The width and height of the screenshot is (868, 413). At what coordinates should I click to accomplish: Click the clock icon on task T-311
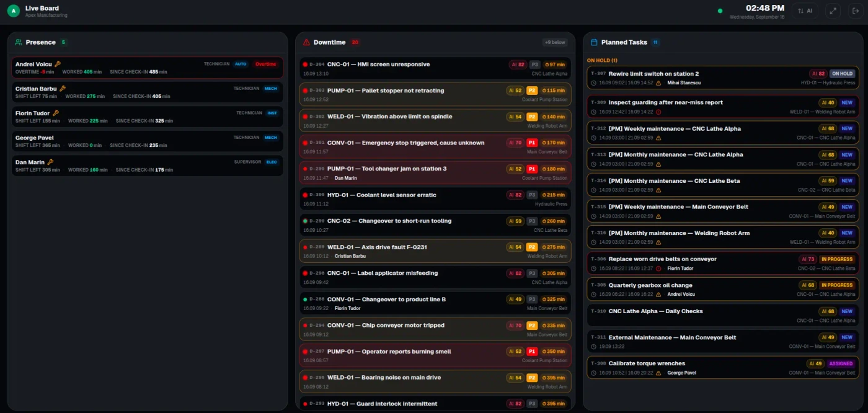(x=594, y=347)
